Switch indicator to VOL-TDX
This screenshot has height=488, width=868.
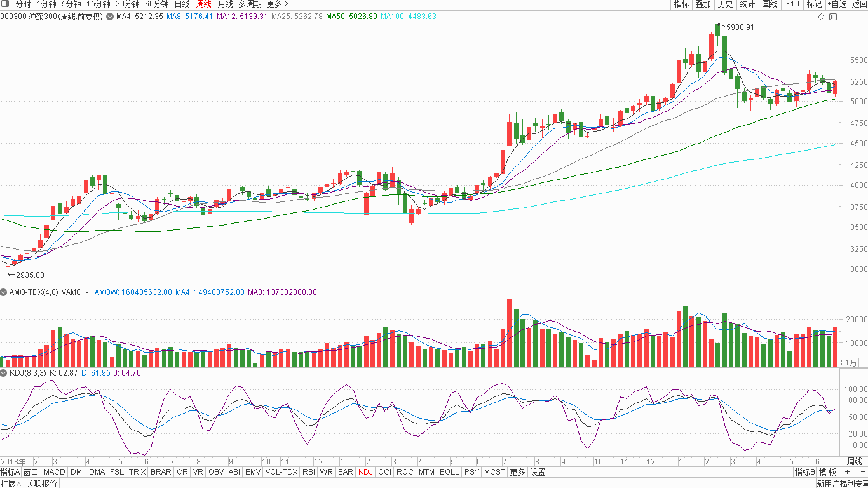(x=281, y=472)
